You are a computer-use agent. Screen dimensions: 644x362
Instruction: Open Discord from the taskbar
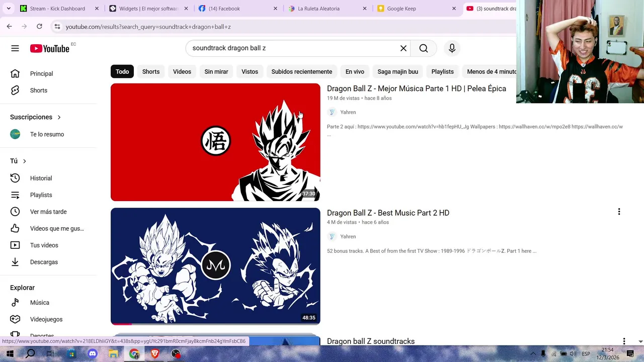coord(93,354)
